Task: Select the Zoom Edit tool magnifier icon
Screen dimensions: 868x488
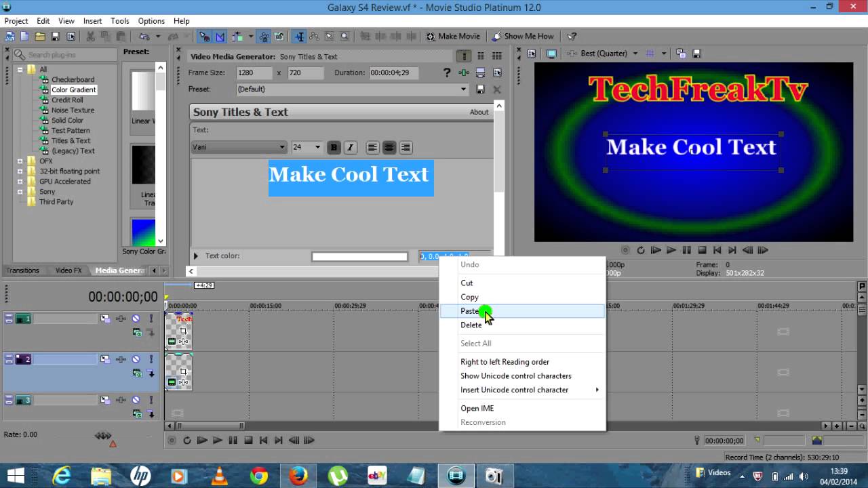Action: (x=344, y=36)
